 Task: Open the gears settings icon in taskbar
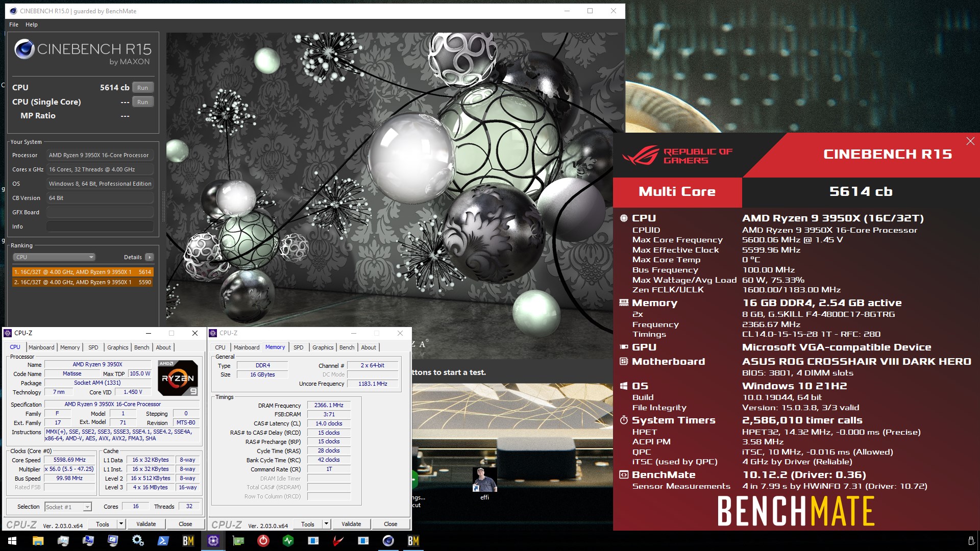coord(138,541)
